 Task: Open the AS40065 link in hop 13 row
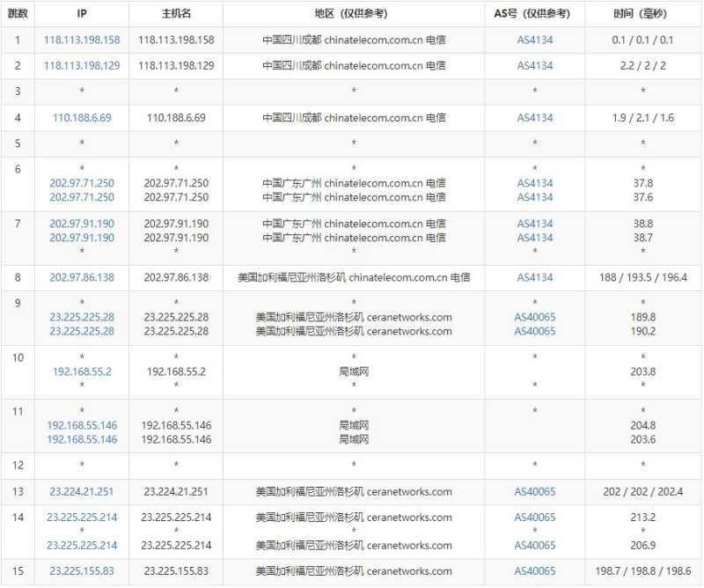(535, 492)
